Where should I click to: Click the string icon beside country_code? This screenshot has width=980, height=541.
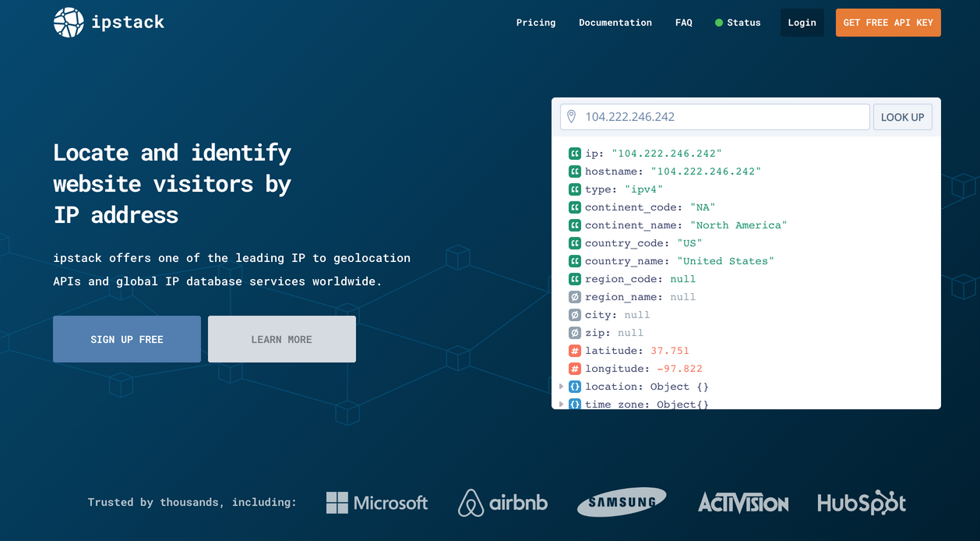(x=575, y=243)
